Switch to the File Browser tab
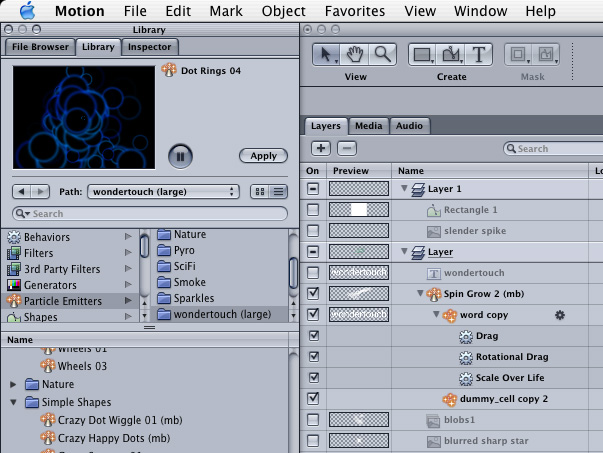The image size is (603, 453). click(40, 47)
